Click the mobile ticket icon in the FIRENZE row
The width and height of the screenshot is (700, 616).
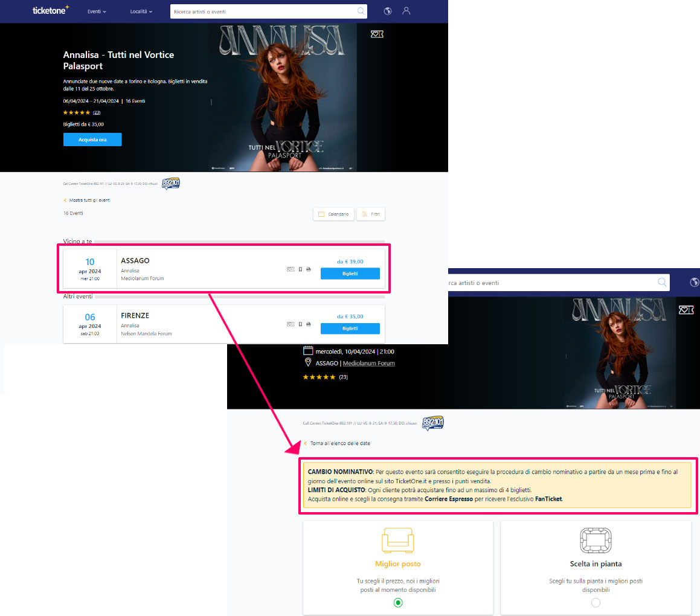[300, 324]
